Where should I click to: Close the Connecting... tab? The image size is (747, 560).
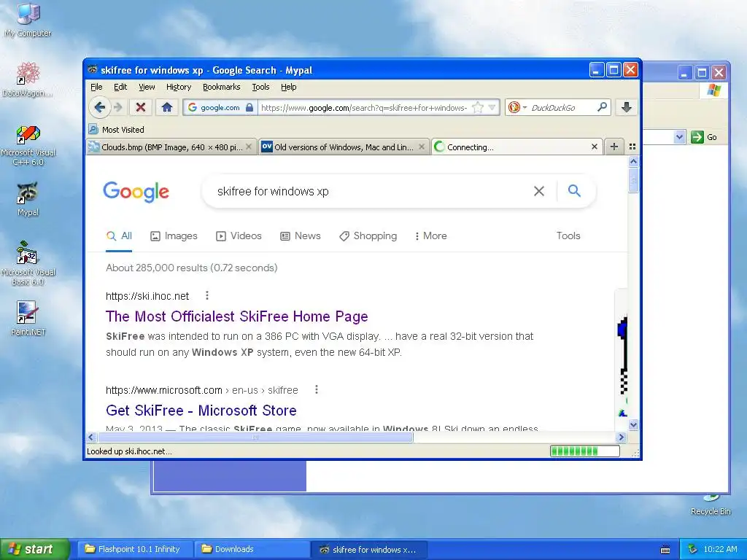pyautogui.click(x=594, y=147)
